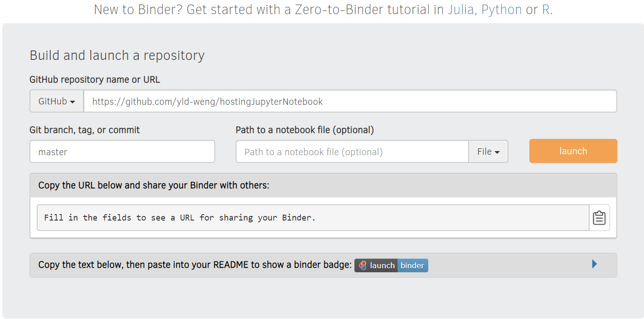Viewport: 644px width, 319px height.
Task: Click the notebook file path input
Action: pyautogui.click(x=352, y=152)
